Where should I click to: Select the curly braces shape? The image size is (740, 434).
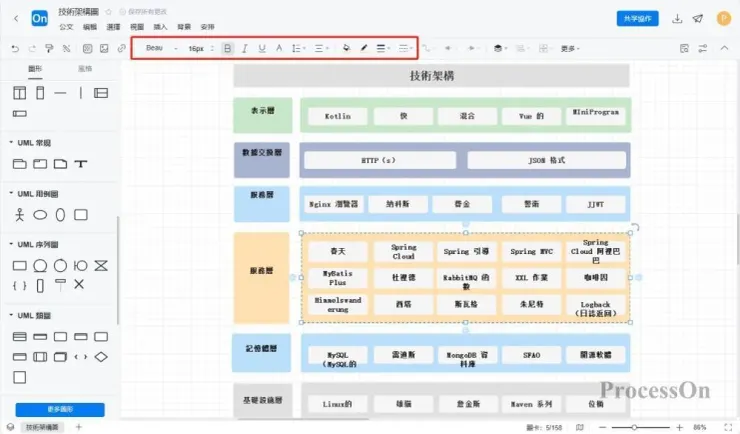pyautogui.click(x=19, y=285)
